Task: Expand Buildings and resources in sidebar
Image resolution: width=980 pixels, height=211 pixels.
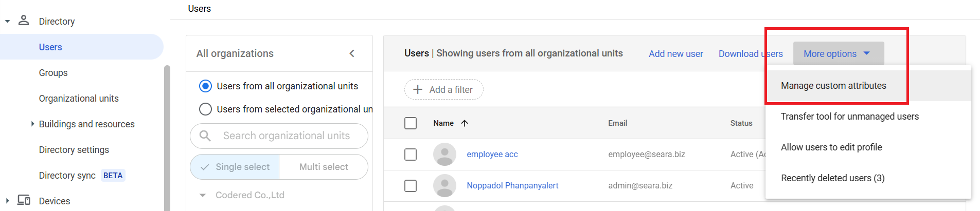Action: [x=32, y=124]
